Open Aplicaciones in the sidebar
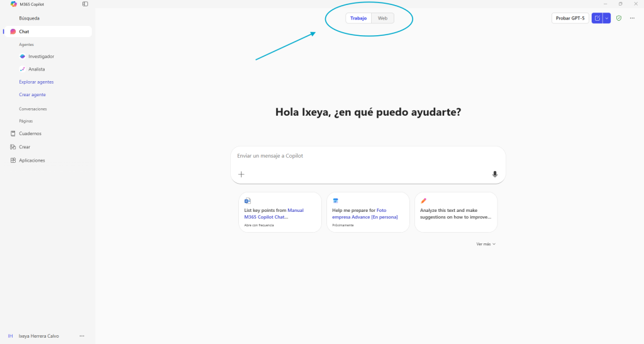Screen dimensions: 644x344 31,160
